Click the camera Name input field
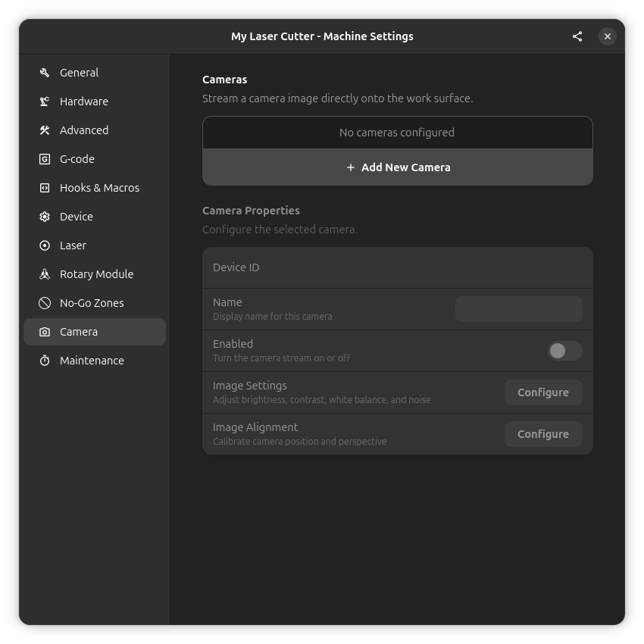 [518, 309]
